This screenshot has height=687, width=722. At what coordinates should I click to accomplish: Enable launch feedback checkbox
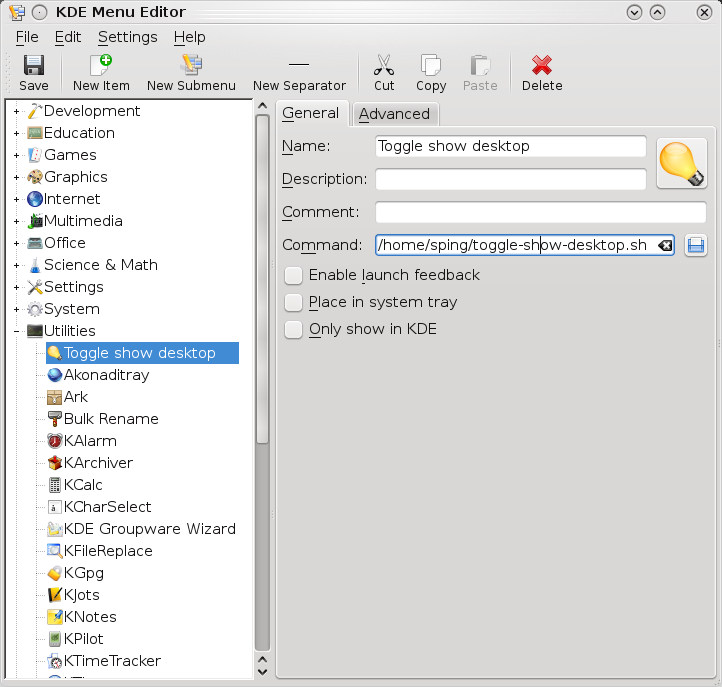point(293,275)
